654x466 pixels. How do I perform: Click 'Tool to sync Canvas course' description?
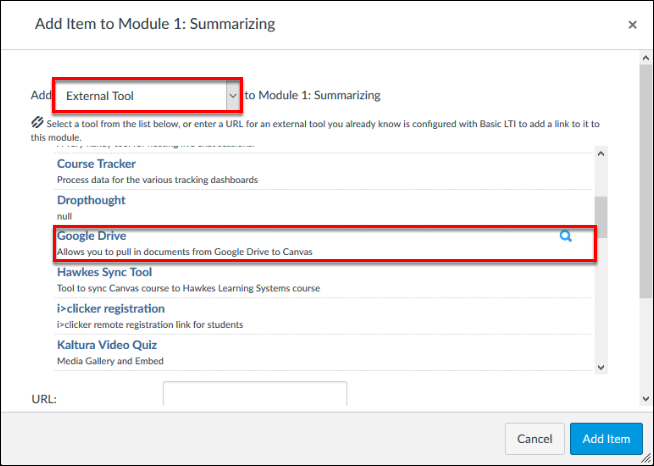tap(189, 288)
